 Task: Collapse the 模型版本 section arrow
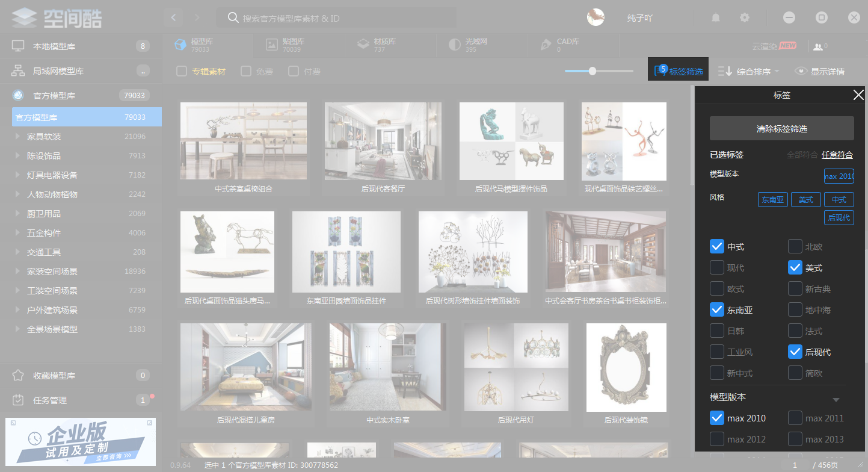point(836,400)
